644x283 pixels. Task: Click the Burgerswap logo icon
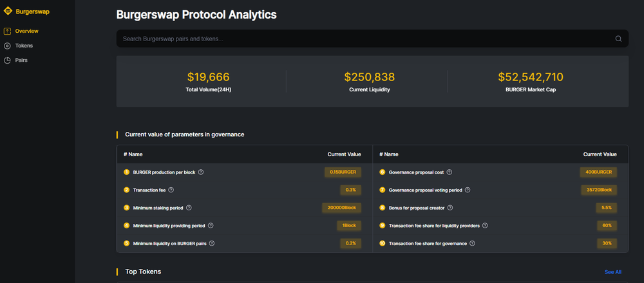pyautogui.click(x=8, y=12)
